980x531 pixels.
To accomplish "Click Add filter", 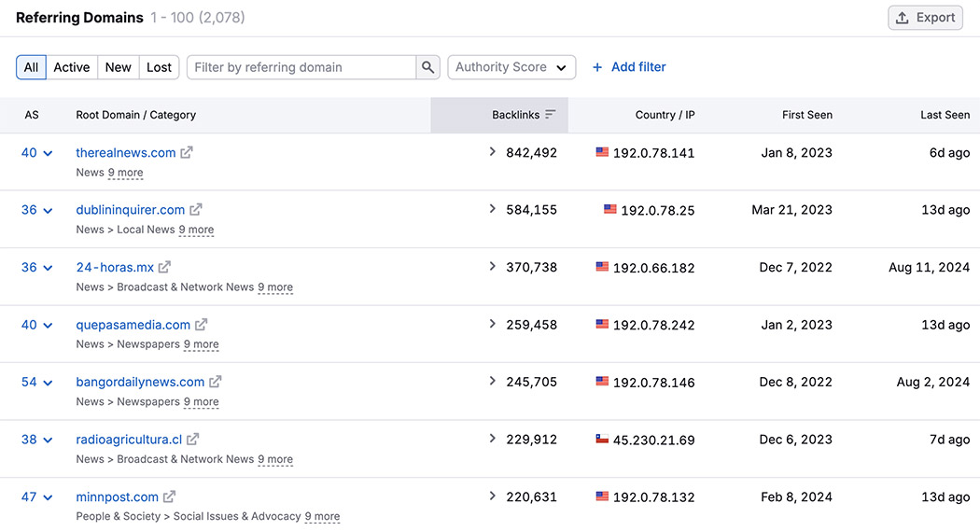I will point(629,67).
